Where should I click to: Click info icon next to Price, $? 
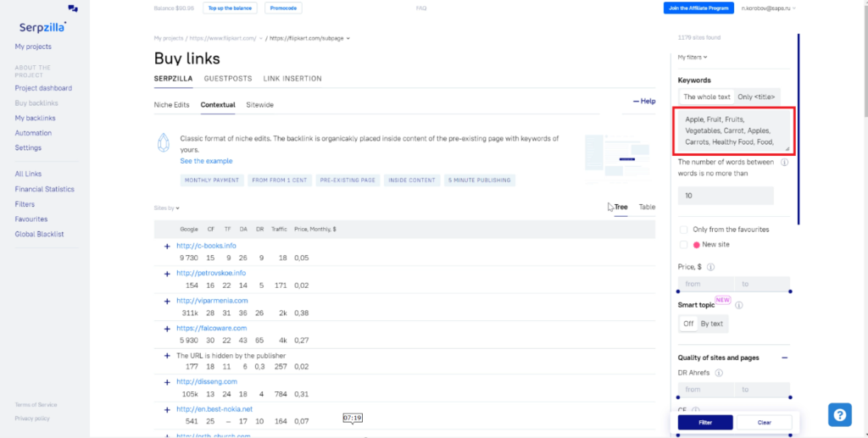[x=711, y=267]
